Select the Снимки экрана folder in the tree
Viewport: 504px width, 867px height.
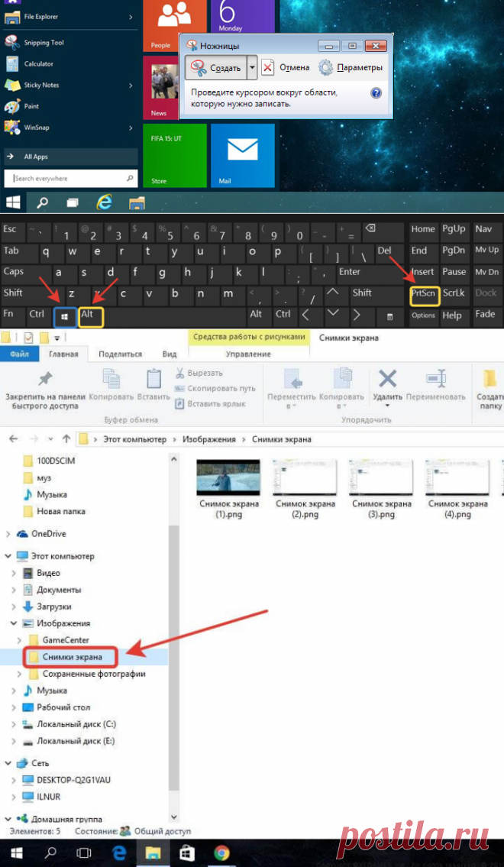click(x=72, y=657)
